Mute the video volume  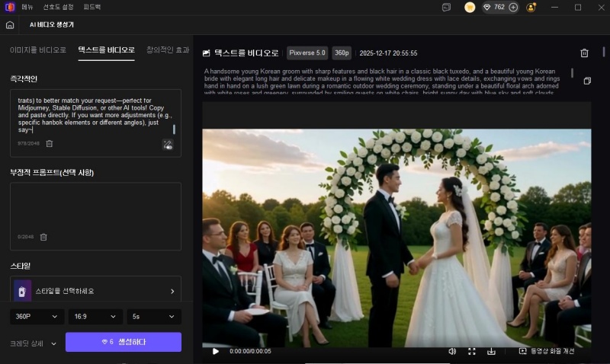coord(451,351)
